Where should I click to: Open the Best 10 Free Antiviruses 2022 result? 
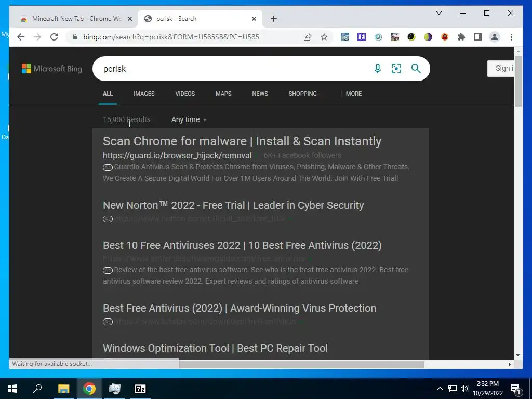[x=242, y=245]
